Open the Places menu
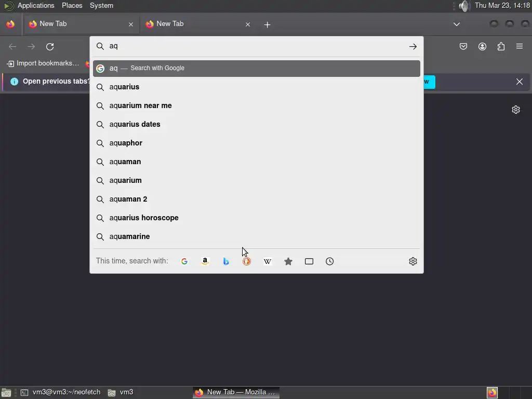The width and height of the screenshot is (532, 399). coord(72,6)
